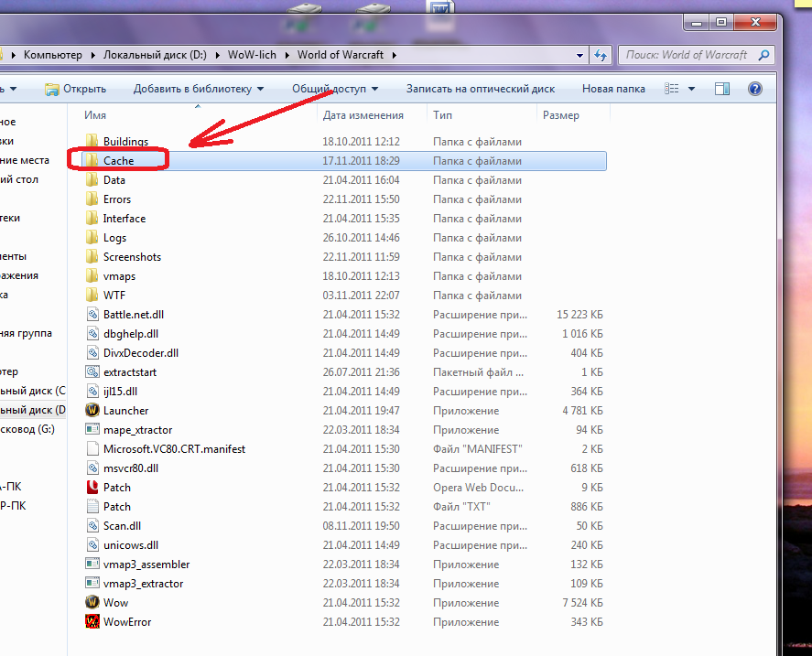Open the view style dropdown arrow
This screenshot has width=812, height=656.
tap(691, 89)
